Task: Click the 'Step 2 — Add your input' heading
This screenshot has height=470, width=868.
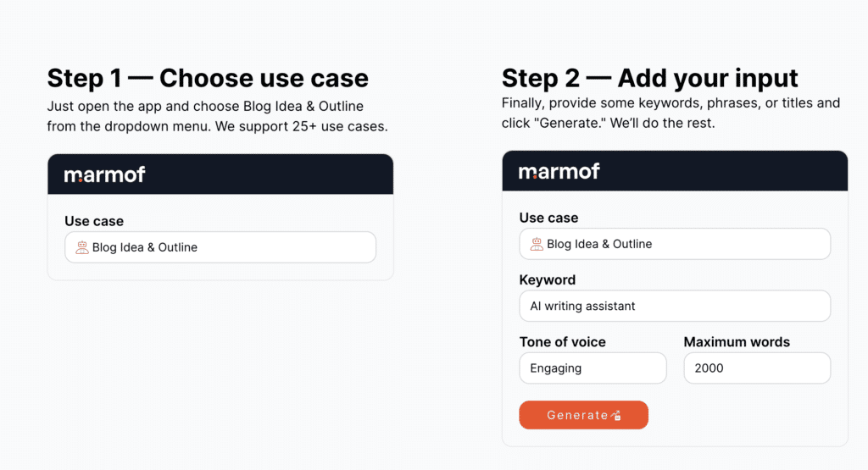Action: coord(650,79)
